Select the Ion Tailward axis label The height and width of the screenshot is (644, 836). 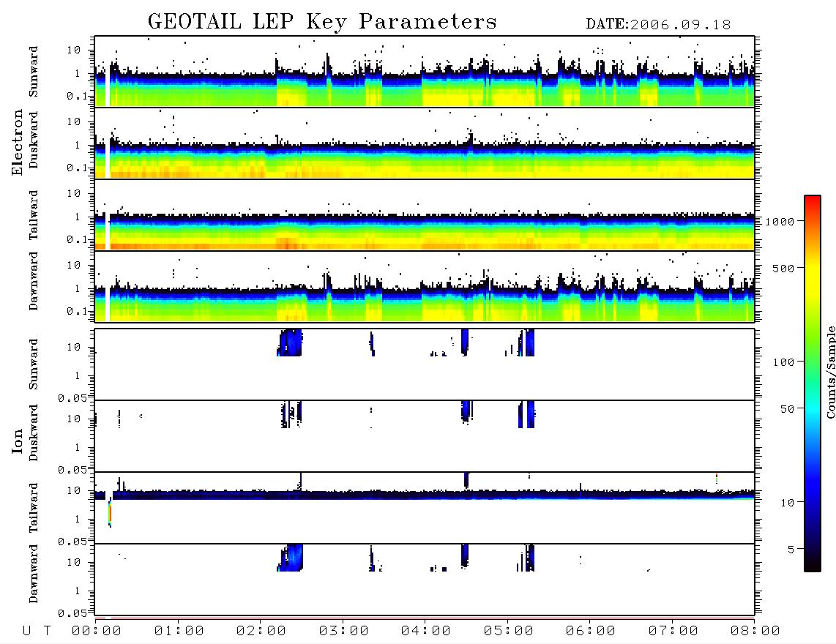click(34, 508)
